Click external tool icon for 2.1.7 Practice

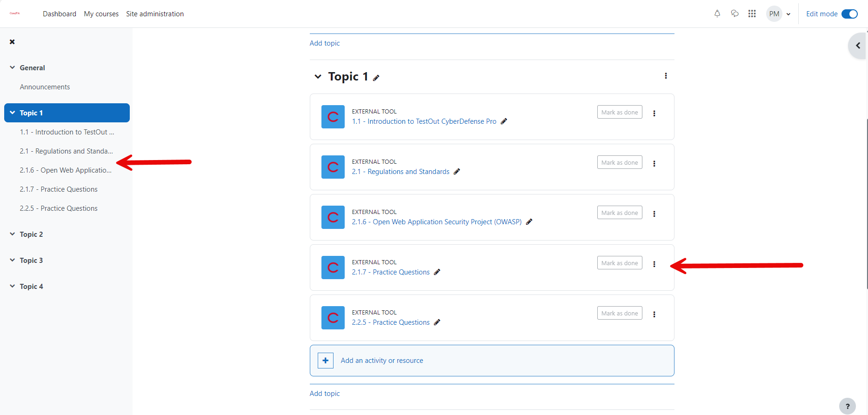point(333,268)
